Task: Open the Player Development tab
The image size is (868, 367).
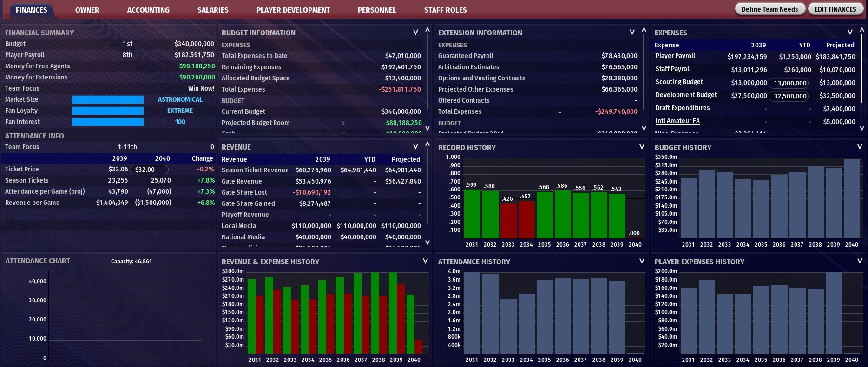Action: coord(293,10)
